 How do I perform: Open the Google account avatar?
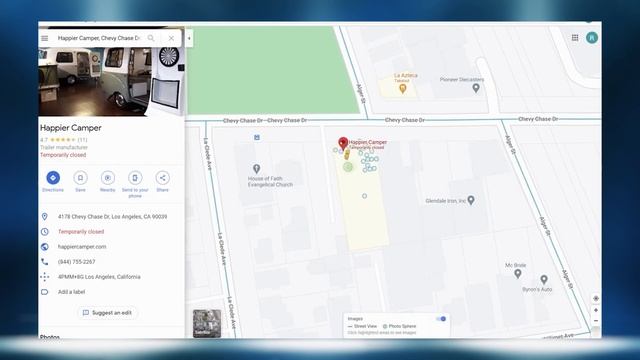click(592, 38)
